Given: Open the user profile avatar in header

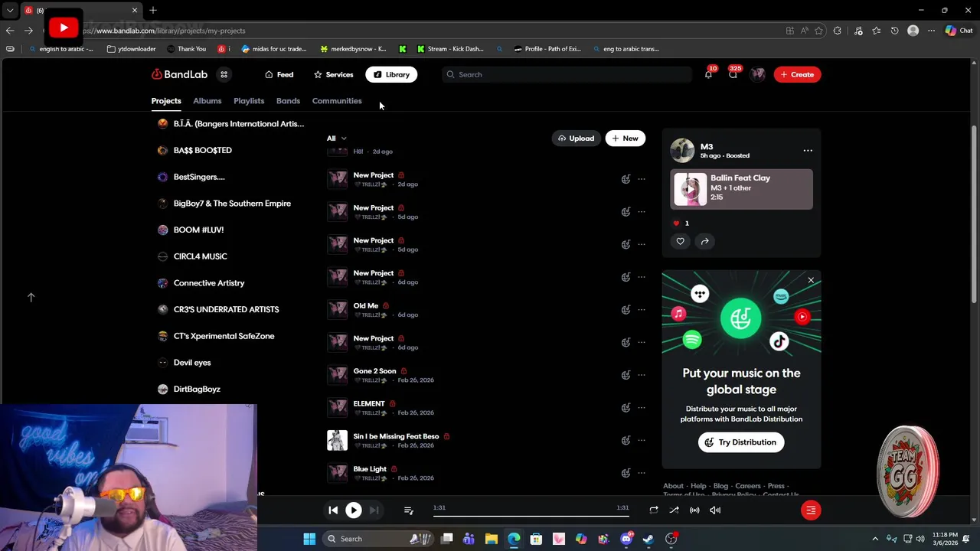Looking at the screenshot, I should pos(758,74).
